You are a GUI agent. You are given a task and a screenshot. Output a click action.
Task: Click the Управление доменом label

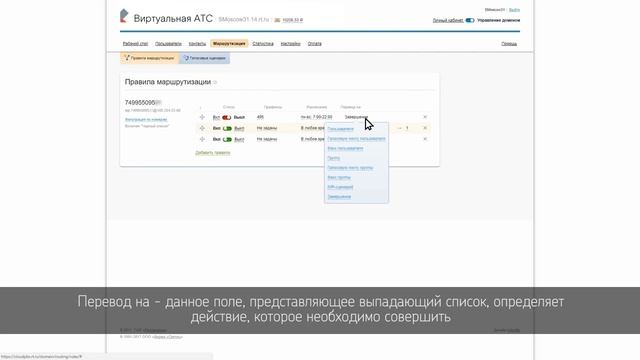click(498, 20)
